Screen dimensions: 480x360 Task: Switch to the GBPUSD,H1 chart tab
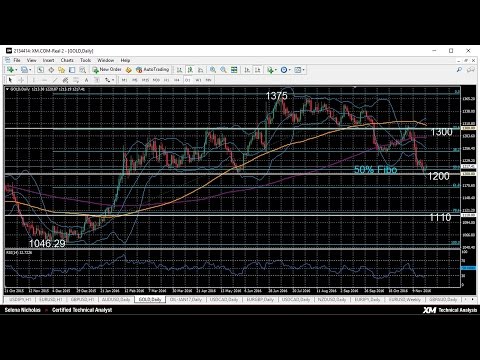[82, 299]
